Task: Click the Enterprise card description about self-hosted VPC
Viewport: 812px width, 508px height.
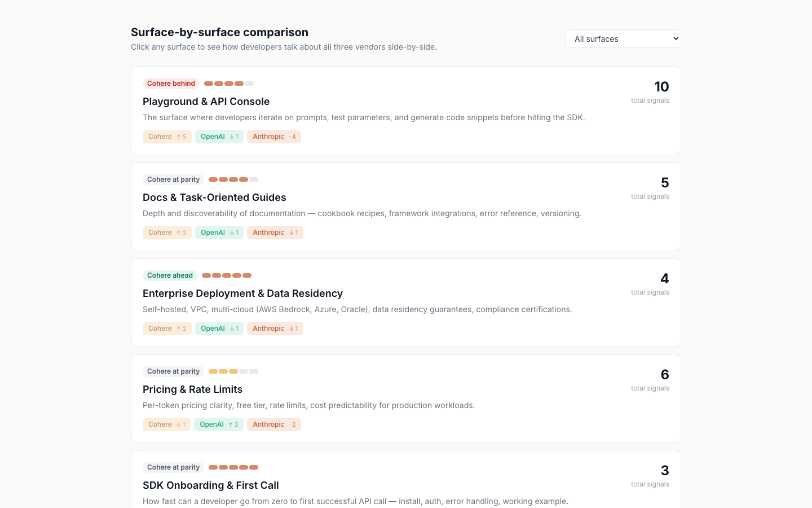Action: click(358, 309)
